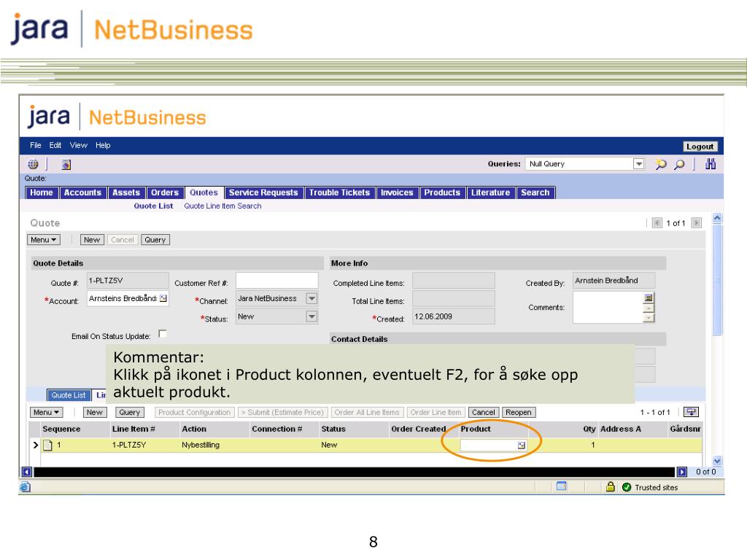
Task: Click the Reopen button
Action: [519, 413]
